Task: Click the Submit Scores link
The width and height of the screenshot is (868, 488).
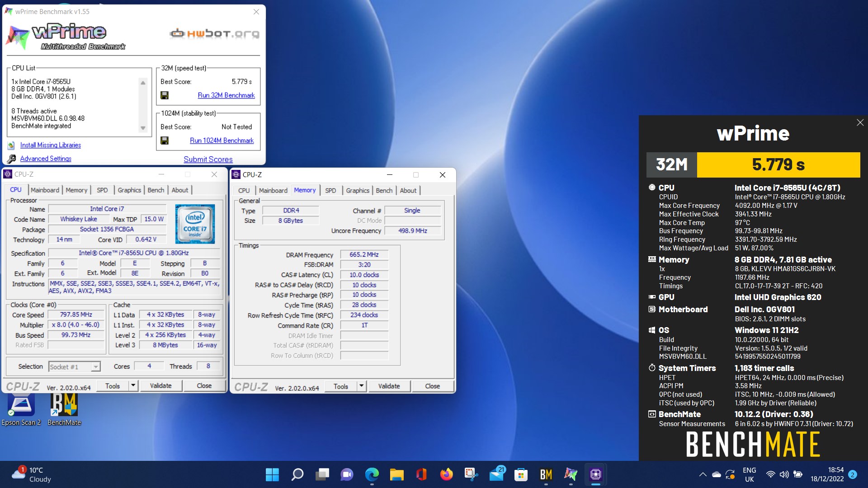Action: 208,160
